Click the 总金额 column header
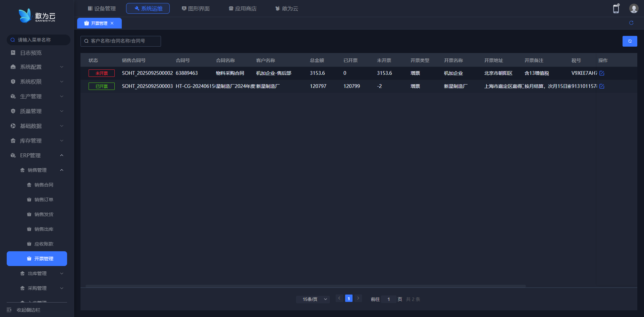Screen dimensions: 644x317 click(x=317, y=60)
